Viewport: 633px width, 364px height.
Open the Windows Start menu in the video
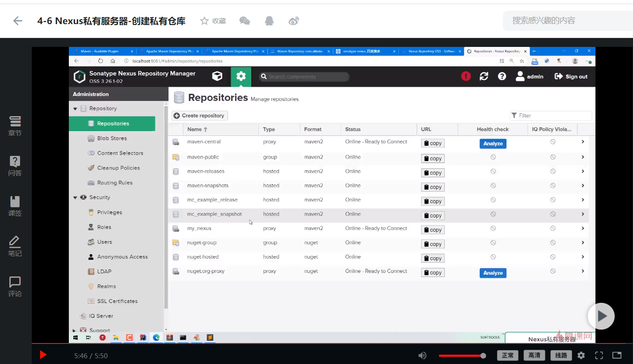[76, 338]
